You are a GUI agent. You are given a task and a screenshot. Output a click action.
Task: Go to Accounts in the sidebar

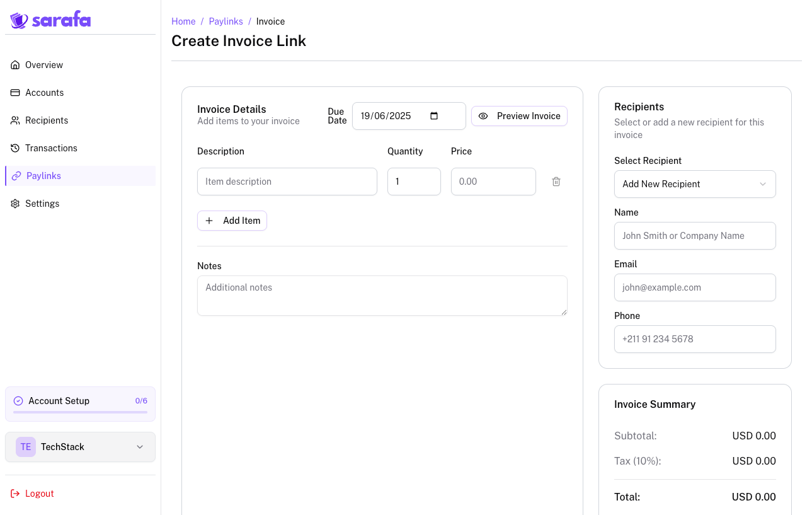80,93
